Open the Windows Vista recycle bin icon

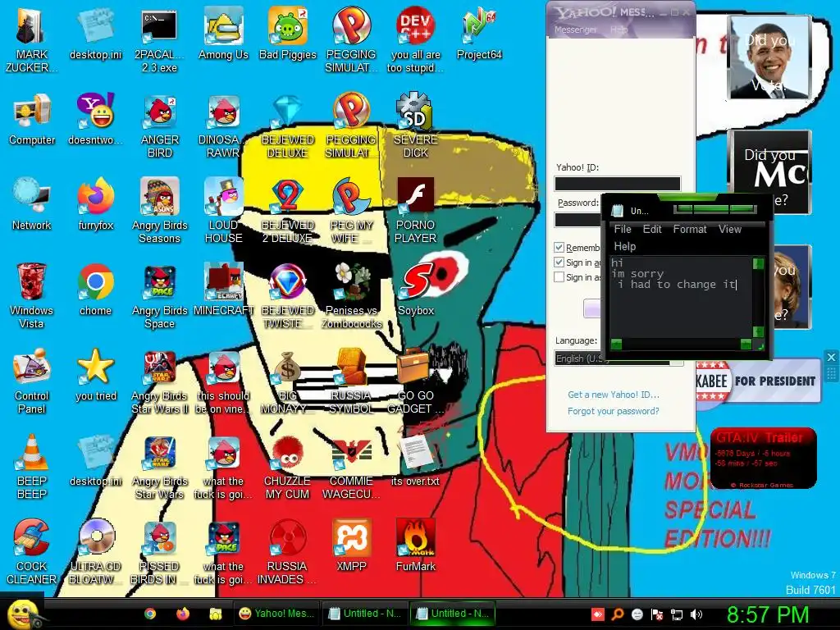coord(32,296)
